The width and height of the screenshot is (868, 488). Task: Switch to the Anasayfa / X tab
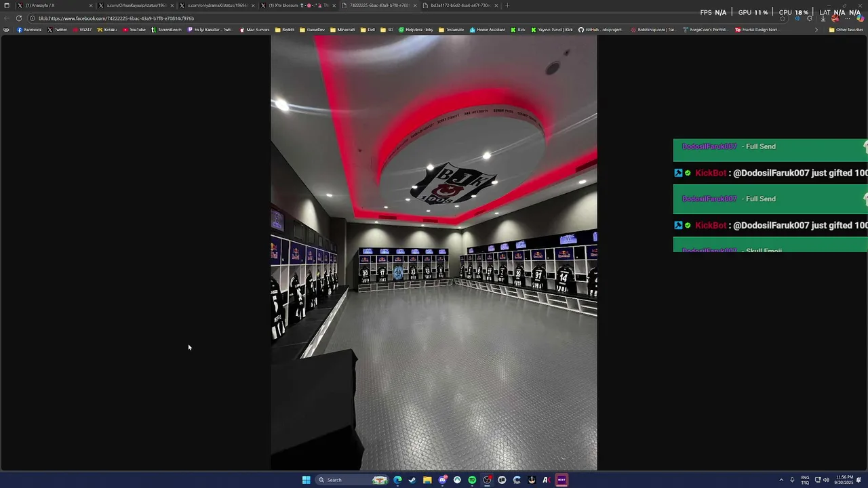point(54,5)
